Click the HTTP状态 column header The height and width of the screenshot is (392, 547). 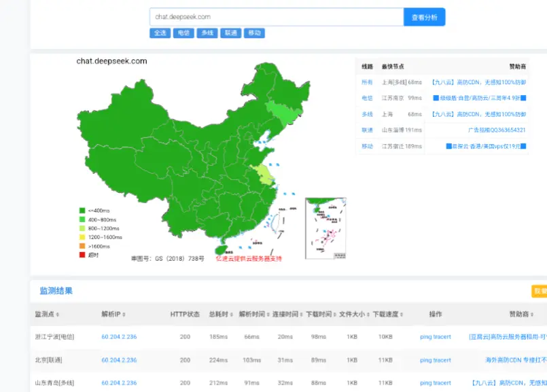point(185,315)
